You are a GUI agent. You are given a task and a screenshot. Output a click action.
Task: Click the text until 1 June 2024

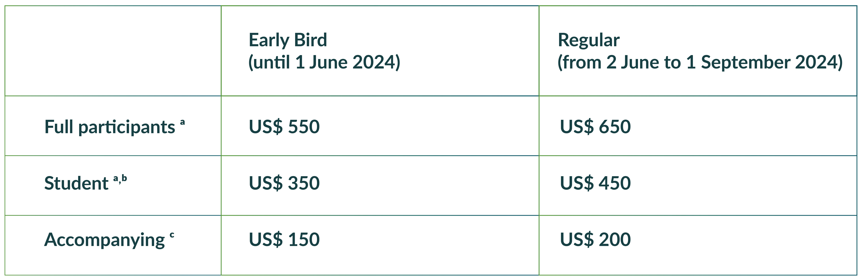tap(324, 62)
